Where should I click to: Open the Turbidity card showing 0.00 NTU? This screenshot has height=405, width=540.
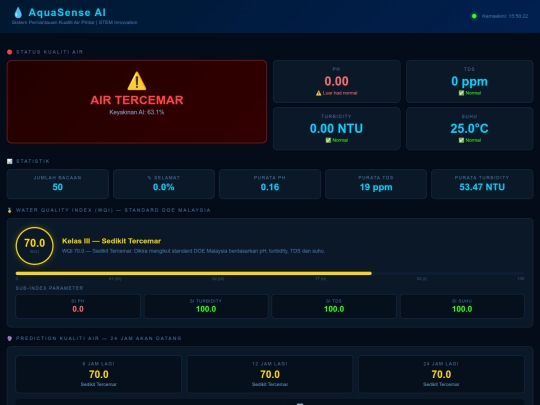(336, 128)
